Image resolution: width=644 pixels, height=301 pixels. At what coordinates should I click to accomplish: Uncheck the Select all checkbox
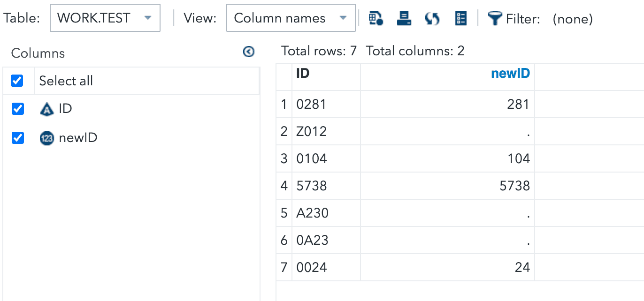[x=17, y=81]
